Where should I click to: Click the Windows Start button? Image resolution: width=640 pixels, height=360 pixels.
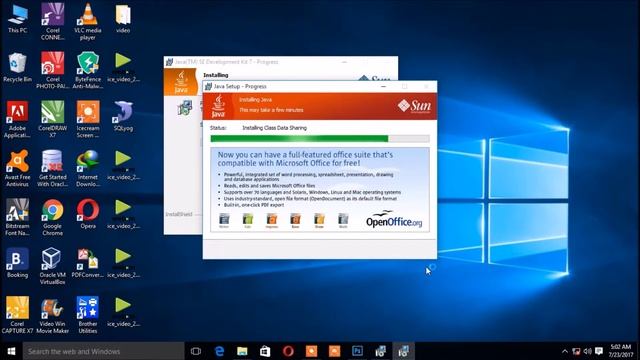[x=11, y=351]
